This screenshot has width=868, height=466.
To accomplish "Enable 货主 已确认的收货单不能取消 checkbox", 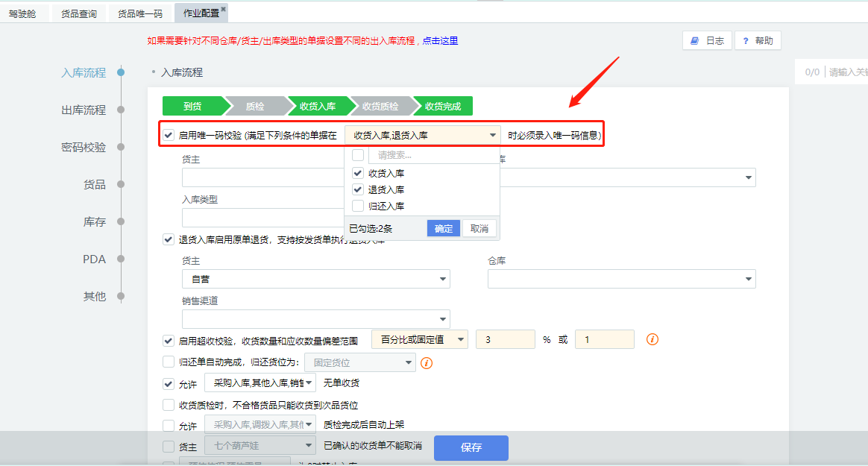I will click(x=169, y=446).
